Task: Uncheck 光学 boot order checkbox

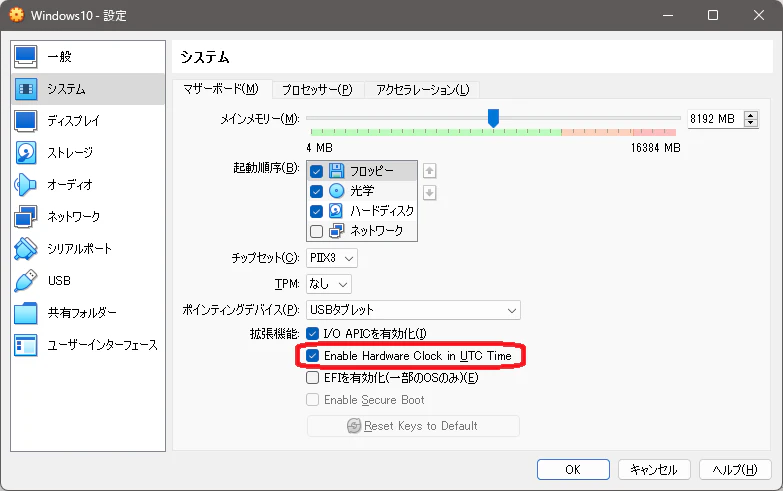Action: (316, 191)
